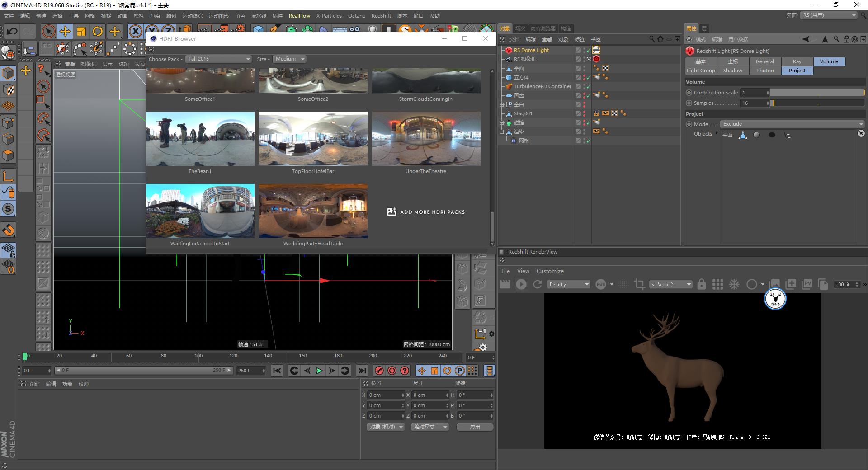Select the Rotate tool in the top toolbar
The width and height of the screenshot is (868, 470).
pyautogui.click(x=98, y=31)
